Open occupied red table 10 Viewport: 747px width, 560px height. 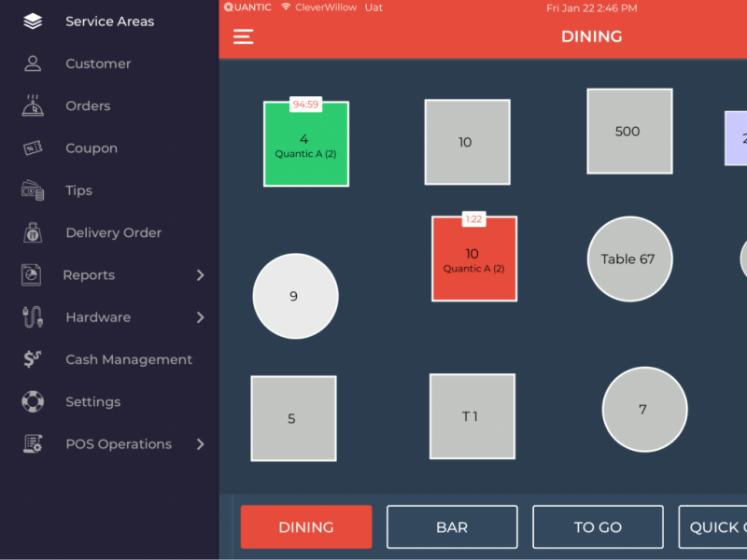point(473,259)
